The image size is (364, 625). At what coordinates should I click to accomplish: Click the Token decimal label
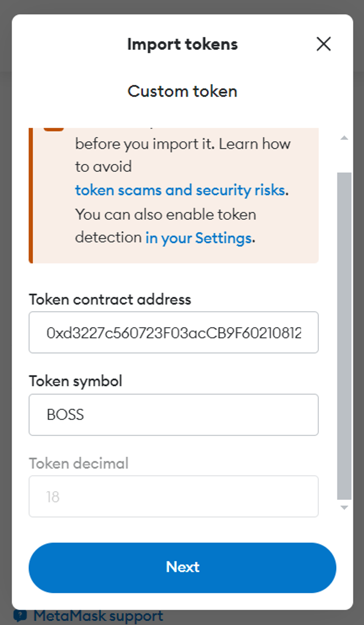[79, 463]
